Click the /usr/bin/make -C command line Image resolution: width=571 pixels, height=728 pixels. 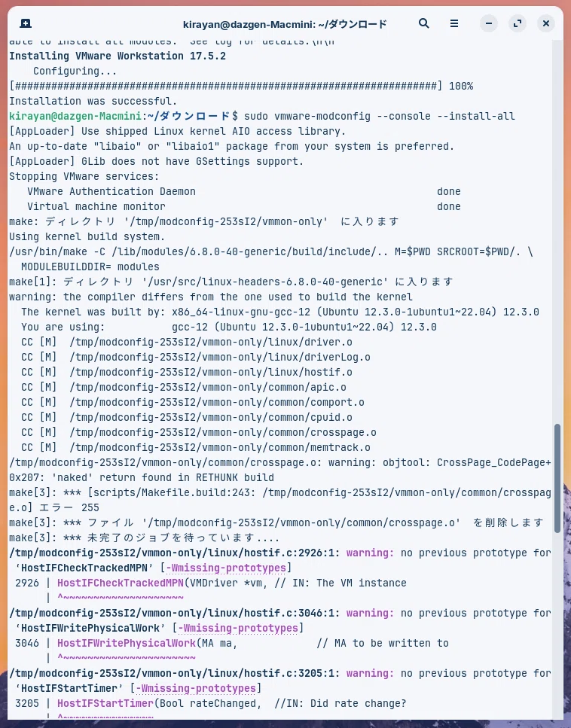[271, 251]
